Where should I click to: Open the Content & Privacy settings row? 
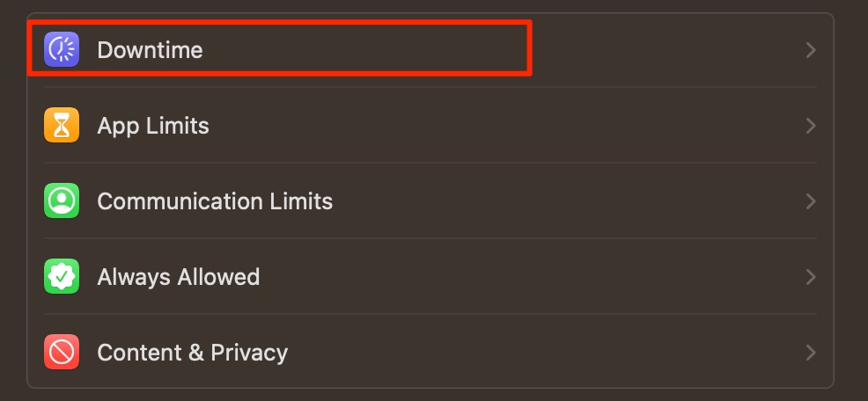(430, 353)
